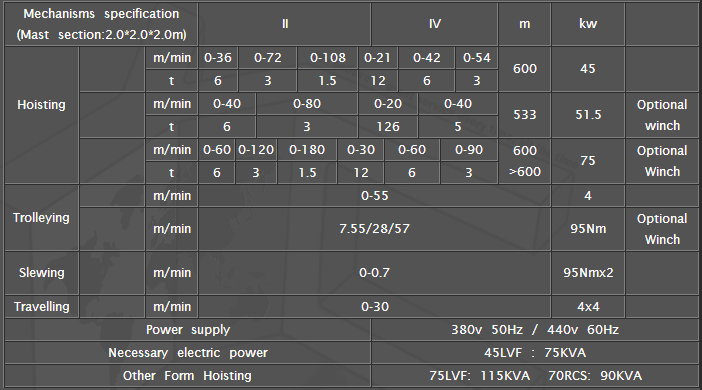This screenshot has width=702, height=390.
Task: Select the 7.55/28/57 speed cell
Action: pyautogui.click(x=375, y=229)
